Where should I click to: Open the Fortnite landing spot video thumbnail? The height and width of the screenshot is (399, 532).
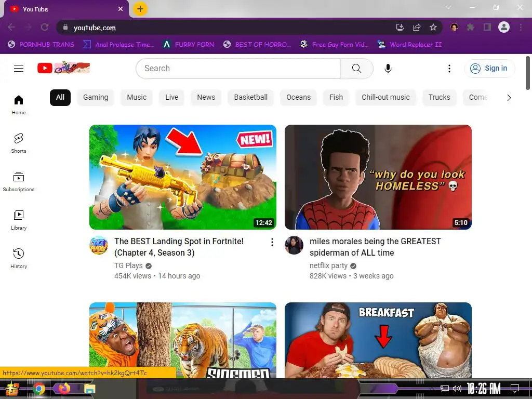[x=183, y=177]
